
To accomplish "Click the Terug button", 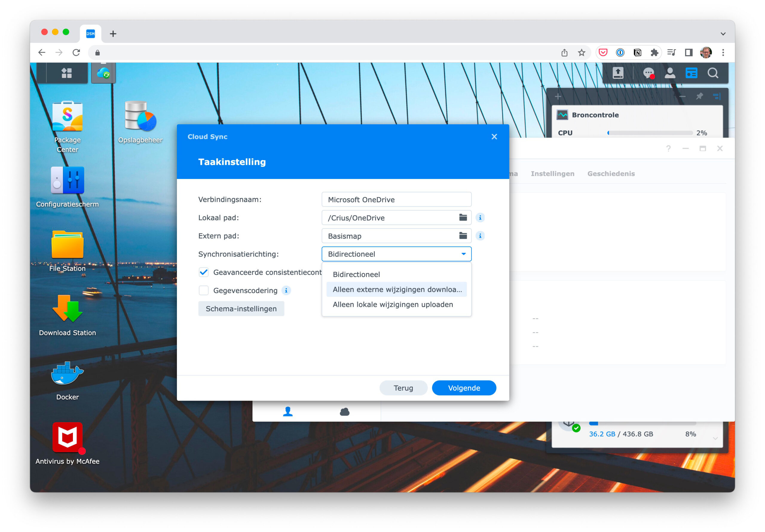I will point(403,388).
